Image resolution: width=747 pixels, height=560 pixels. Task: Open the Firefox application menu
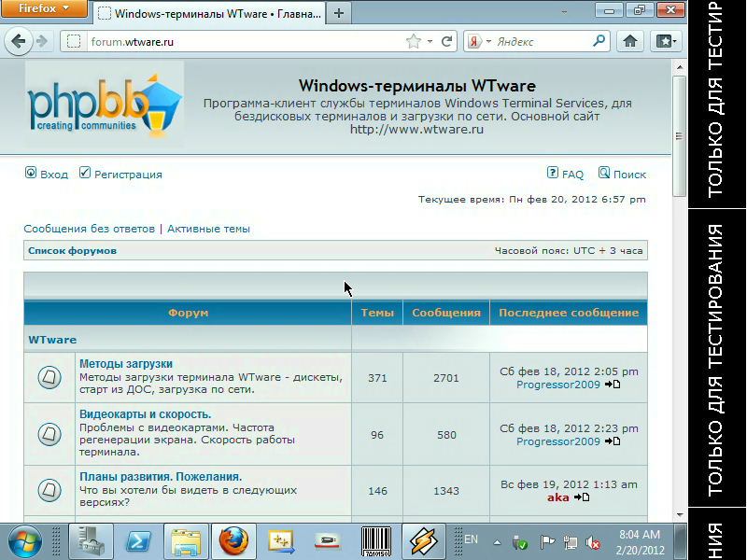click(x=45, y=8)
